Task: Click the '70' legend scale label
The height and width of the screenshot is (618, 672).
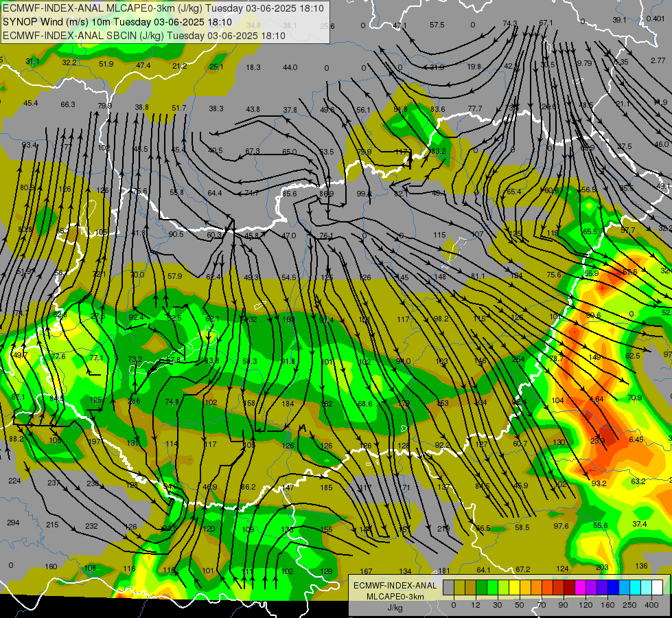Action: (542, 605)
